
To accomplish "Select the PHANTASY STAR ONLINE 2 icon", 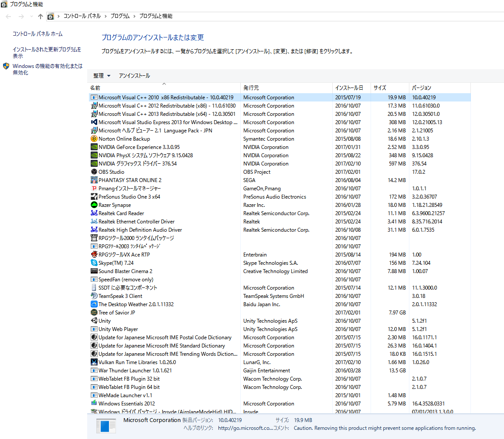I will coord(94,180).
